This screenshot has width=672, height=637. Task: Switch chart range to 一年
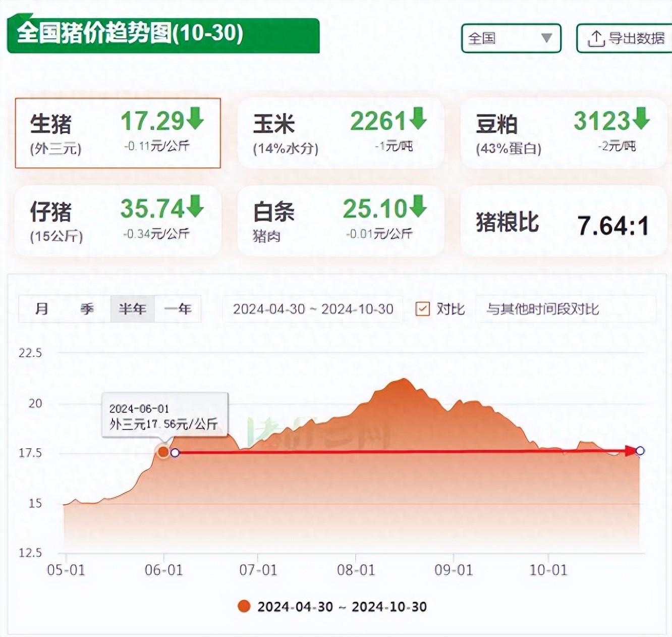(x=178, y=308)
